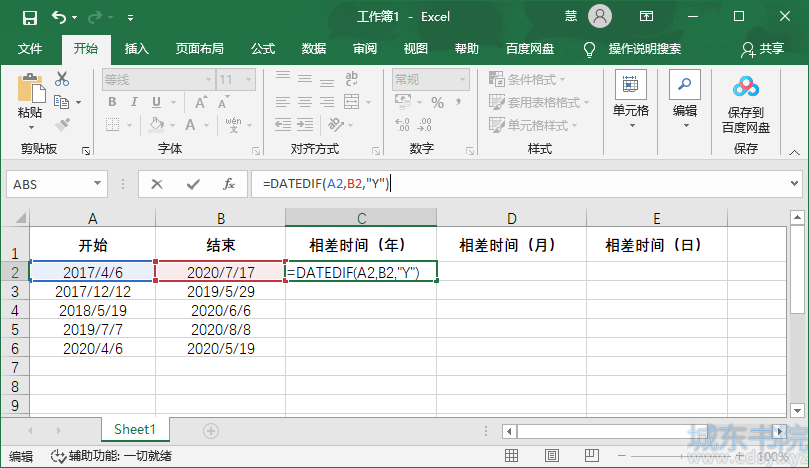Open the 剪贴板 dialog launcher
Viewport: 809px width, 468px height.
tap(86, 151)
